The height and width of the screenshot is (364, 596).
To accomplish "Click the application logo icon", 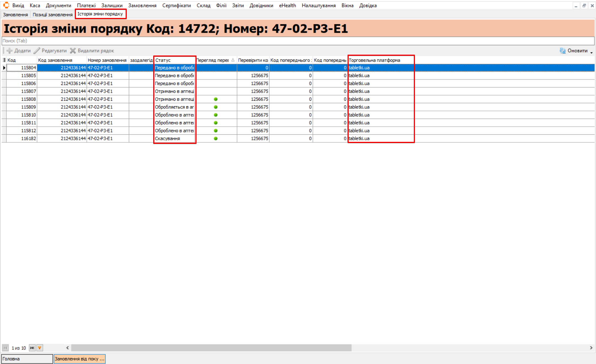I will (x=6, y=5).
